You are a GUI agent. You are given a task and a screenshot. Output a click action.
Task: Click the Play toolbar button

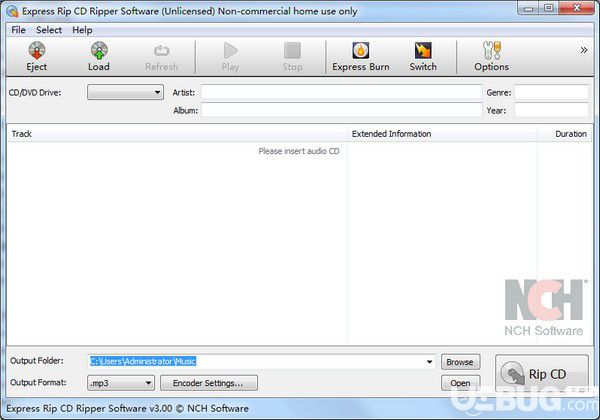(x=230, y=56)
